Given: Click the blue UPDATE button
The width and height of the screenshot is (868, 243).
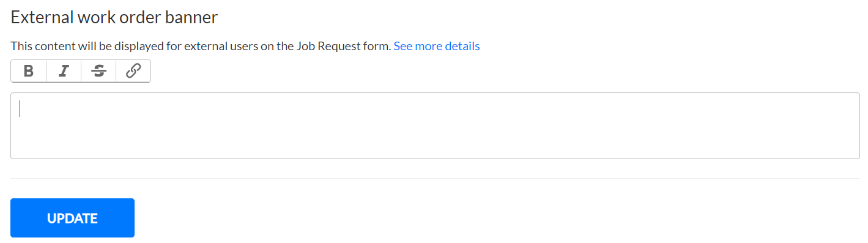Looking at the screenshot, I should click(72, 218).
